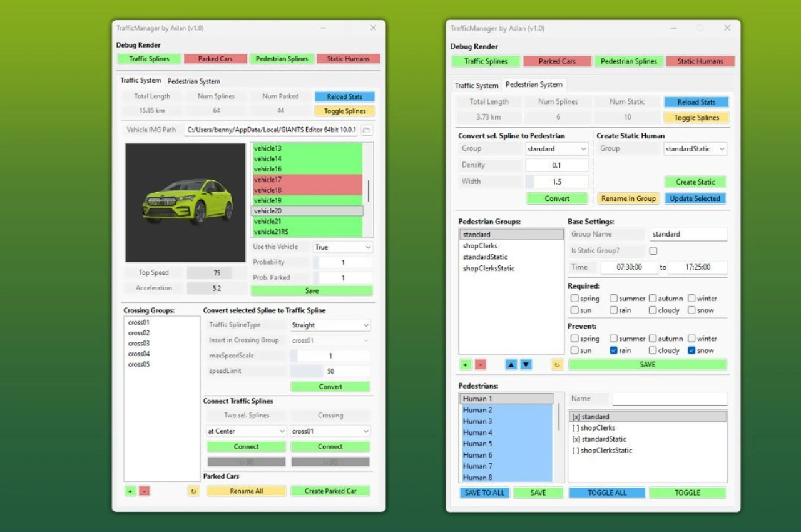The height and width of the screenshot is (532, 801).
Task: Select vehicle17 in the vehicle list
Action: [307, 180]
